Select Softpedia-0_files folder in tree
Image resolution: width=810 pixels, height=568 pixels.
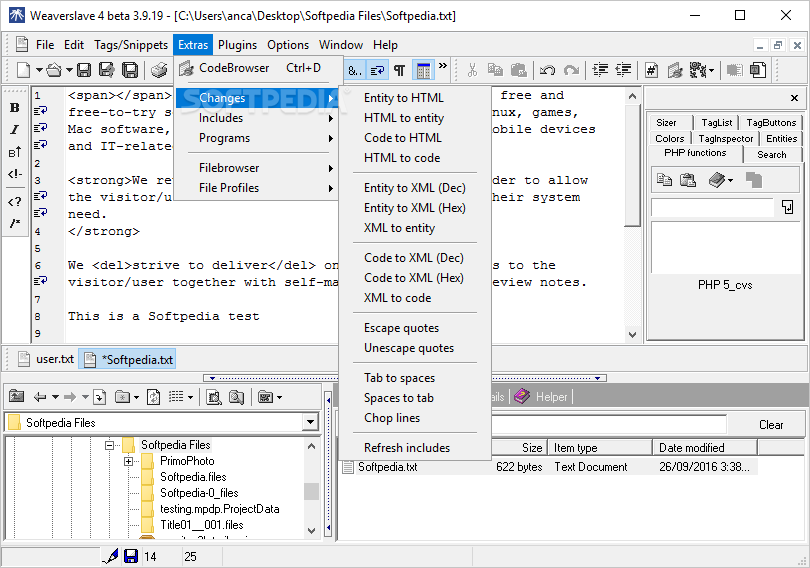coord(199,493)
